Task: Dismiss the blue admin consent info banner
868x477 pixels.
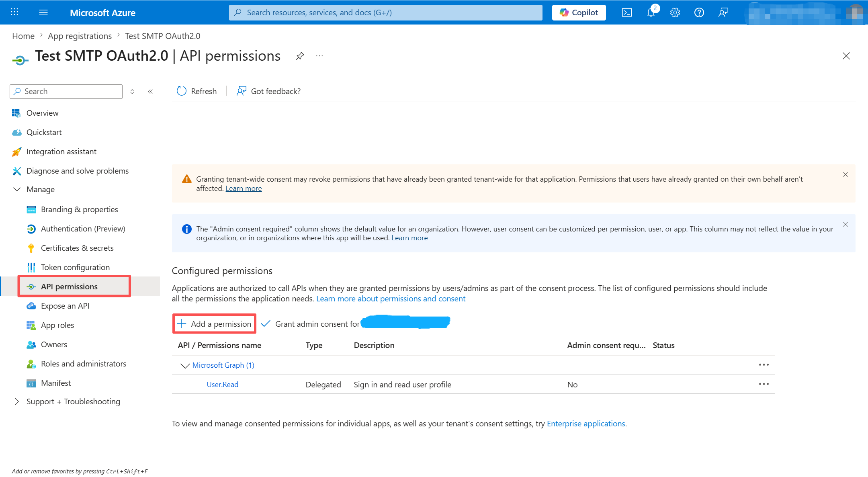Action: click(845, 224)
